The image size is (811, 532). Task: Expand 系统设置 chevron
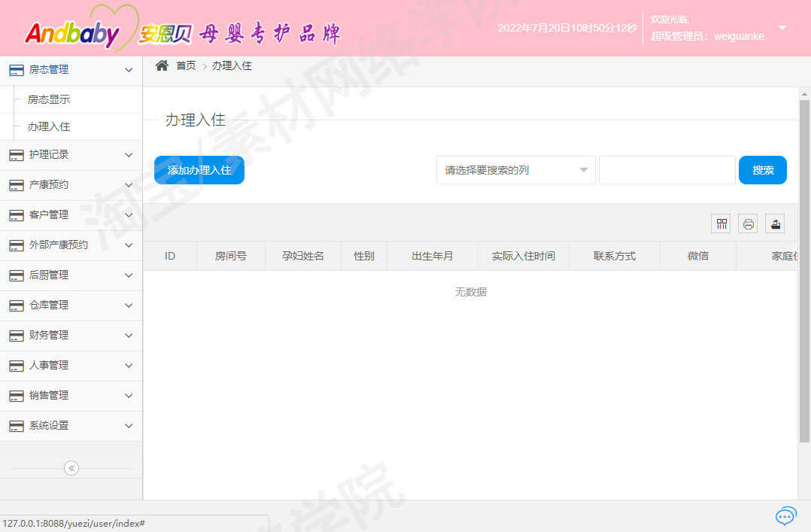pos(129,426)
